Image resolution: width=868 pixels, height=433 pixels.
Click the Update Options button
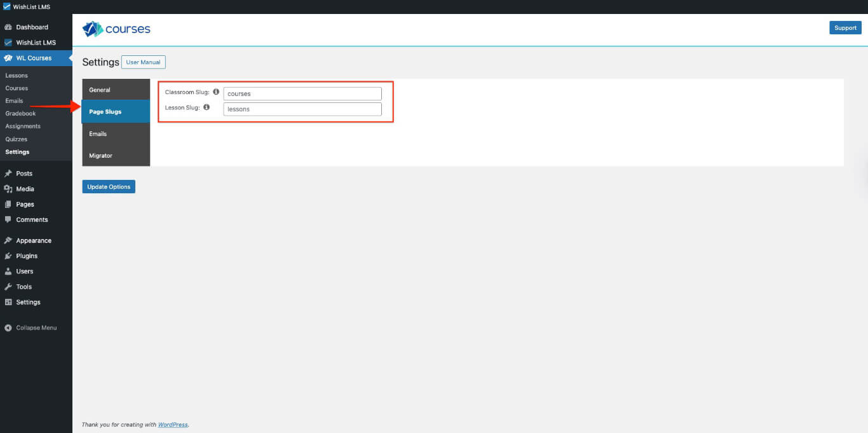coord(108,186)
